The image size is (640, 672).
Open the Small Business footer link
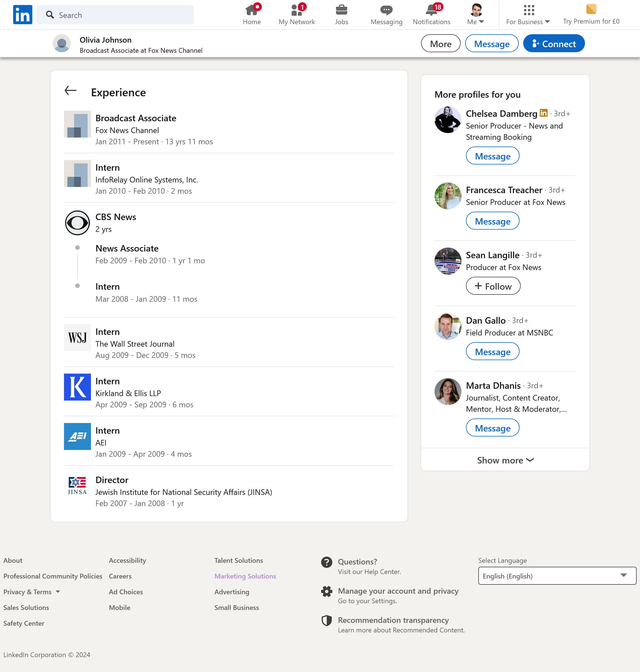236,607
